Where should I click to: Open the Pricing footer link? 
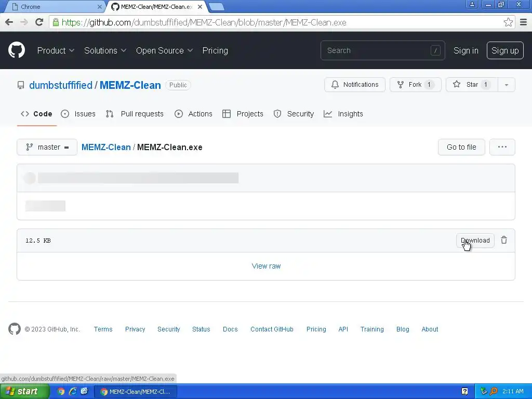316,329
